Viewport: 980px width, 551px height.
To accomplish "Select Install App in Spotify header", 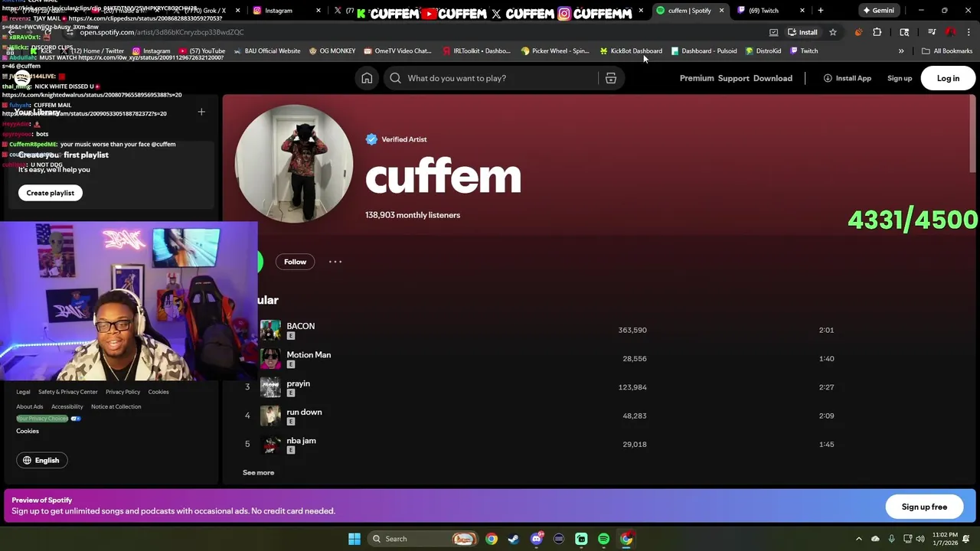I will pos(847,78).
